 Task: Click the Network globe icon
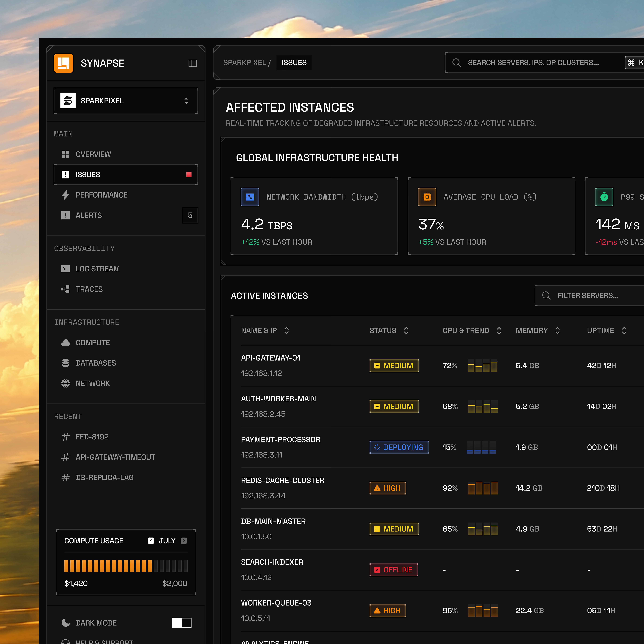point(66,383)
